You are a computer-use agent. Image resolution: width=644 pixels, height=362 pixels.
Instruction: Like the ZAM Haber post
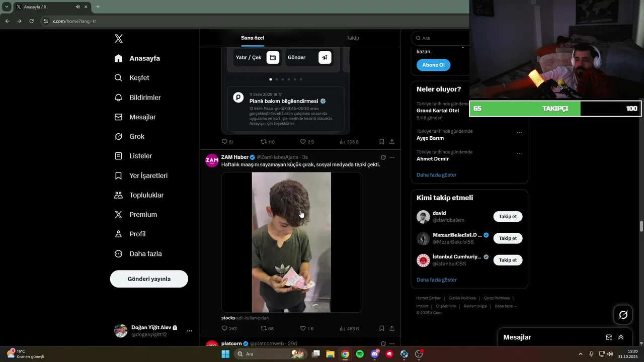[303, 328]
